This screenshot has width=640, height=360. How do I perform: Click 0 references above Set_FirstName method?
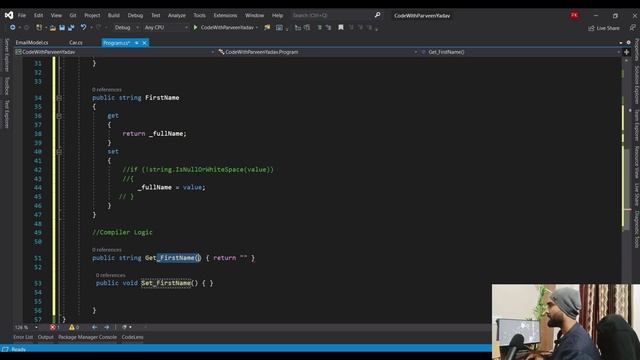111,275
